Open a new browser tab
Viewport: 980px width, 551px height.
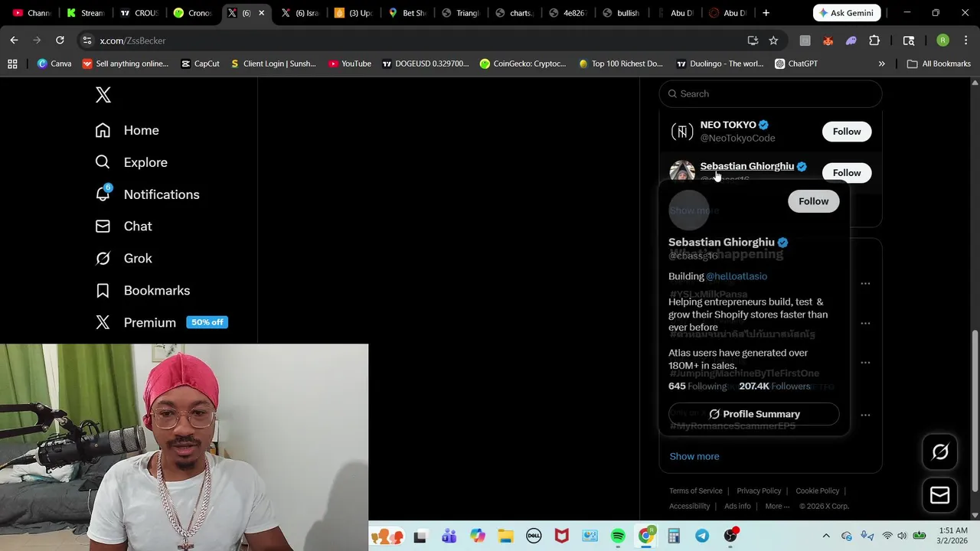[766, 13]
